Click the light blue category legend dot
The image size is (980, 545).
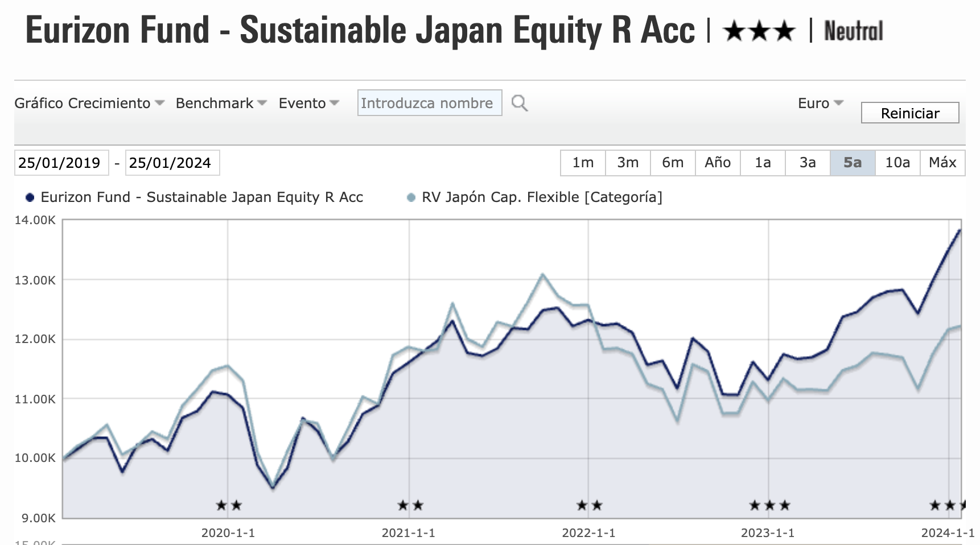[x=411, y=197]
